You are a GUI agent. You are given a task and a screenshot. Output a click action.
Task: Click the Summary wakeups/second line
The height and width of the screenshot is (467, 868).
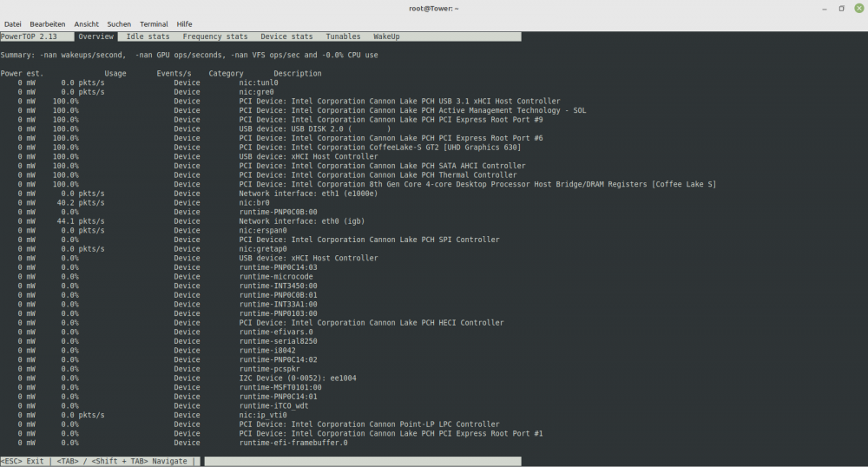click(x=189, y=55)
